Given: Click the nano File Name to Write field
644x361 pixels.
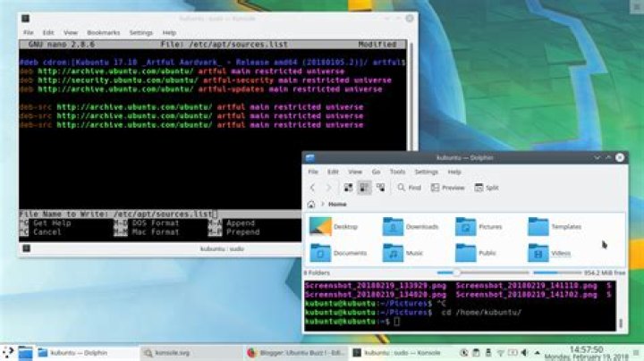Looking at the screenshot, I should (x=160, y=214).
